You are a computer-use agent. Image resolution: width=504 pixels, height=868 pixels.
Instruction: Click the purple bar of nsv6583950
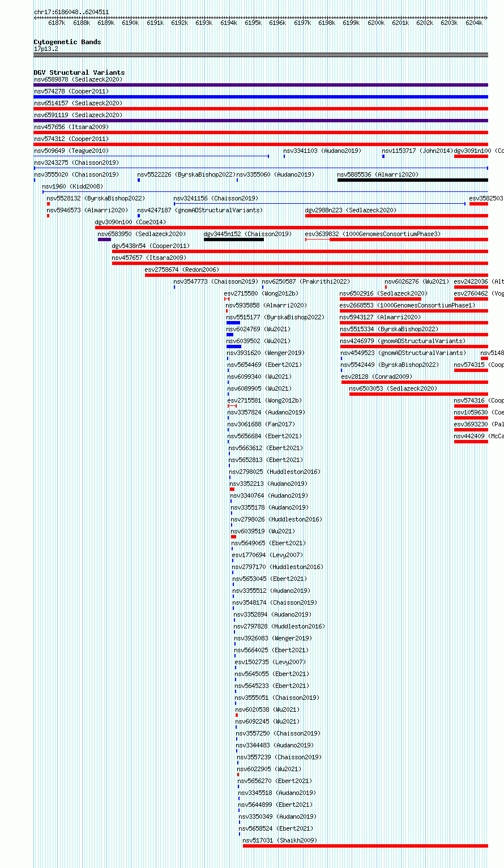(x=104, y=240)
